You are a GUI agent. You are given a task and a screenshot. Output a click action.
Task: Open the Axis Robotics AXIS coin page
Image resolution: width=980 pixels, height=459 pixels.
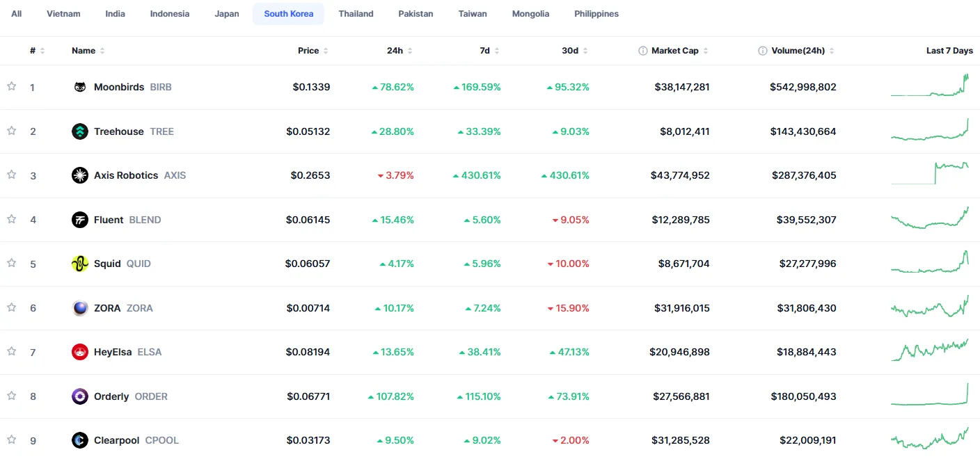[x=140, y=175]
